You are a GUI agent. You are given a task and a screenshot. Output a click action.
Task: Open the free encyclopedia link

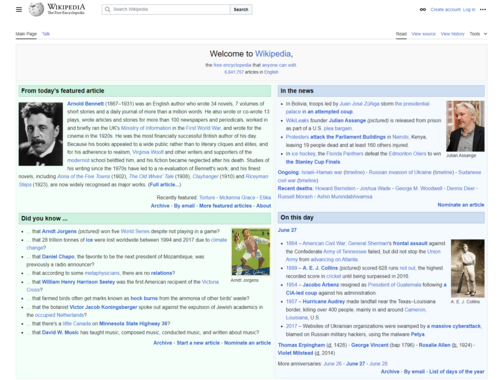(x=232, y=65)
